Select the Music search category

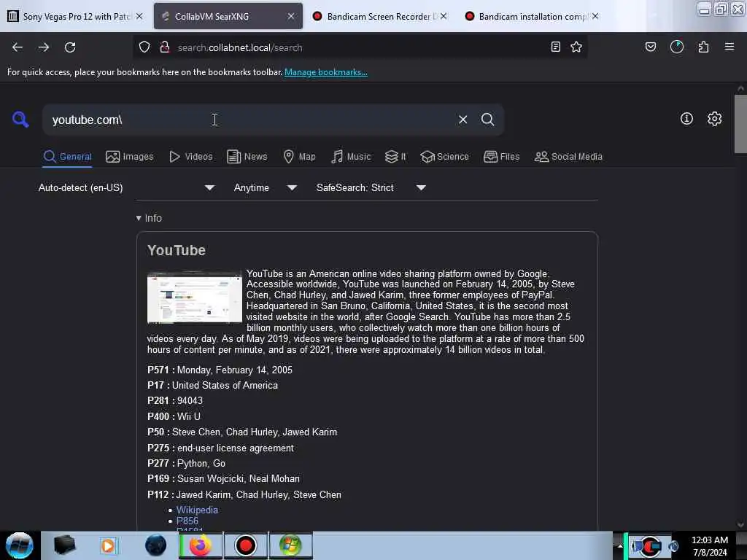351,157
